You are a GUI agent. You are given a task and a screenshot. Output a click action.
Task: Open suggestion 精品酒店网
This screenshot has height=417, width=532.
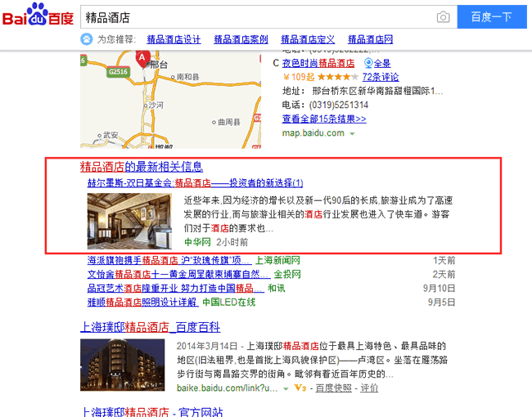point(370,39)
